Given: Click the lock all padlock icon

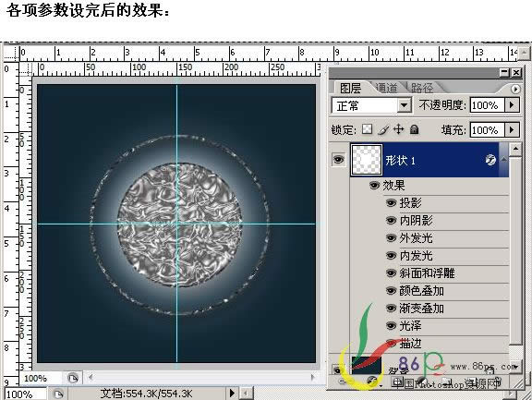Looking at the screenshot, I should click(x=414, y=129).
